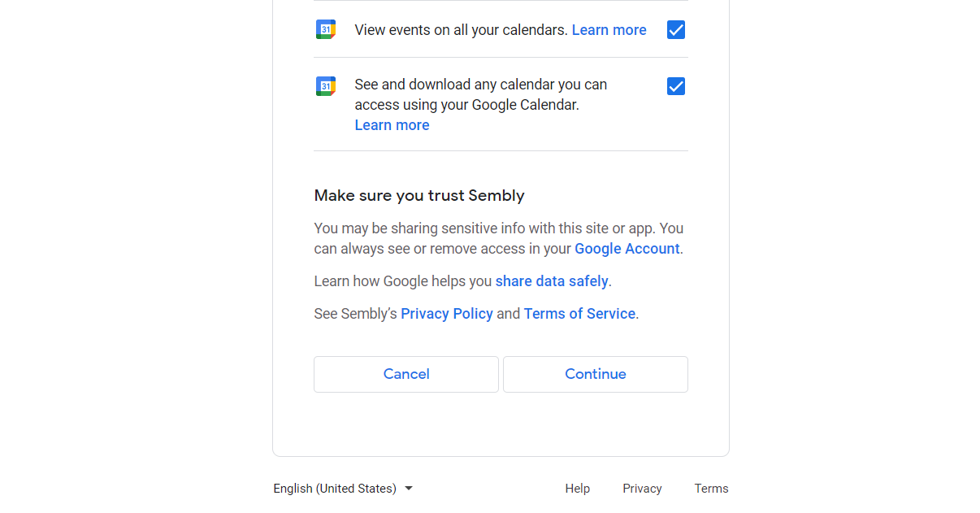
Task: Click the Continue button
Action: coord(596,374)
